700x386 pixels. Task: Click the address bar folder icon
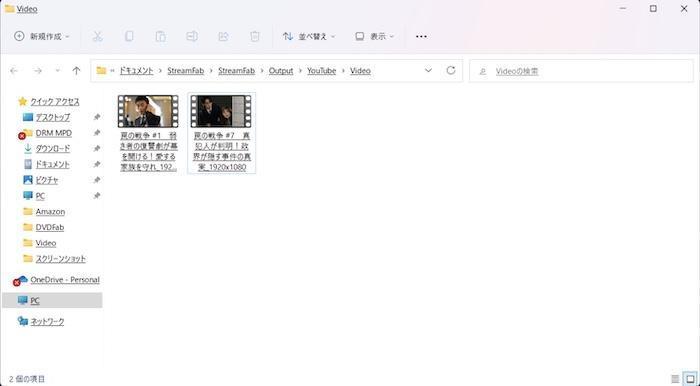coord(101,71)
